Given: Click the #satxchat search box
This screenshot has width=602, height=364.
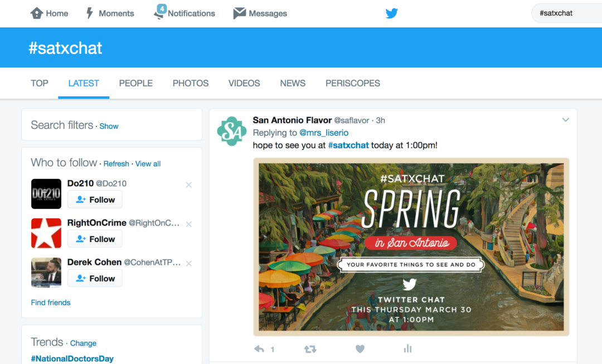Looking at the screenshot, I should pyautogui.click(x=566, y=13).
